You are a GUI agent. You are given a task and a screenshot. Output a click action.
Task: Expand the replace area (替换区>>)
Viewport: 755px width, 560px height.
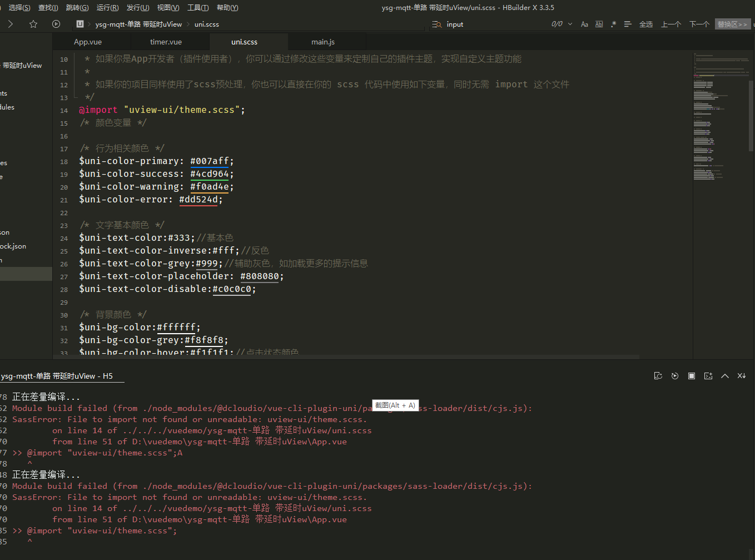[732, 24]
